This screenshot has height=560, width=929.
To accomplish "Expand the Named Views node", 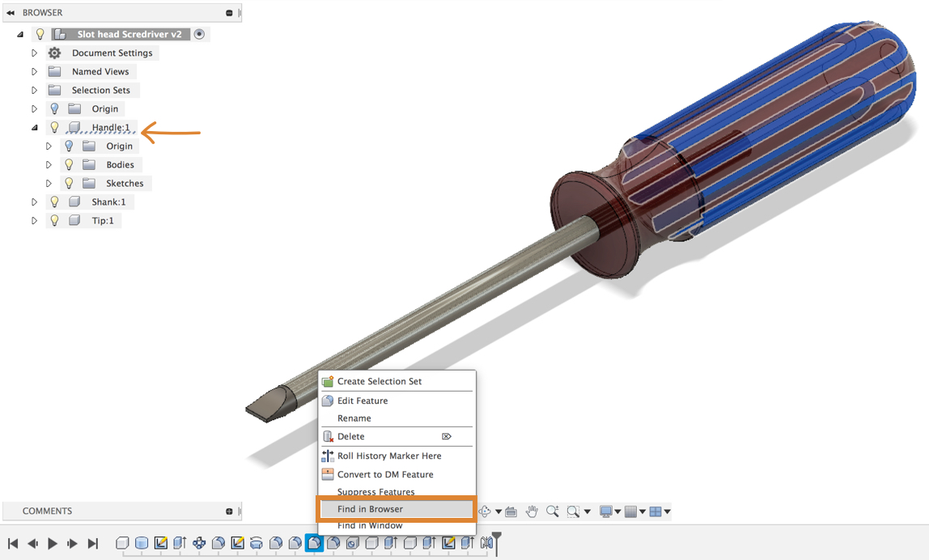I will (x=34, y=71).
